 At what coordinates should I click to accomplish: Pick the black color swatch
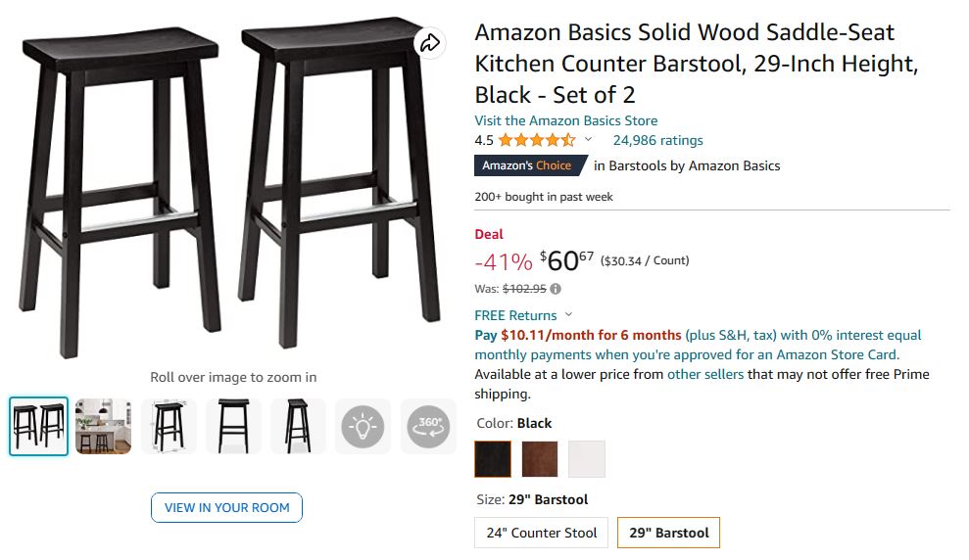point(493,458)
